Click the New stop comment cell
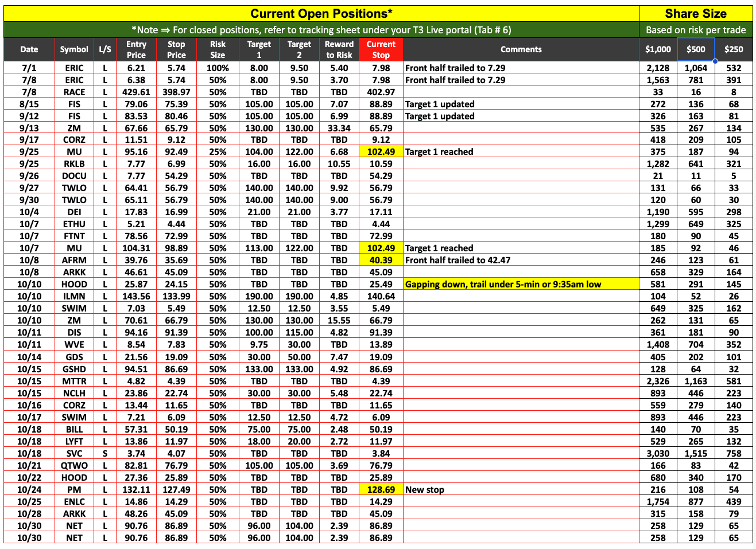 pos(521,489)
